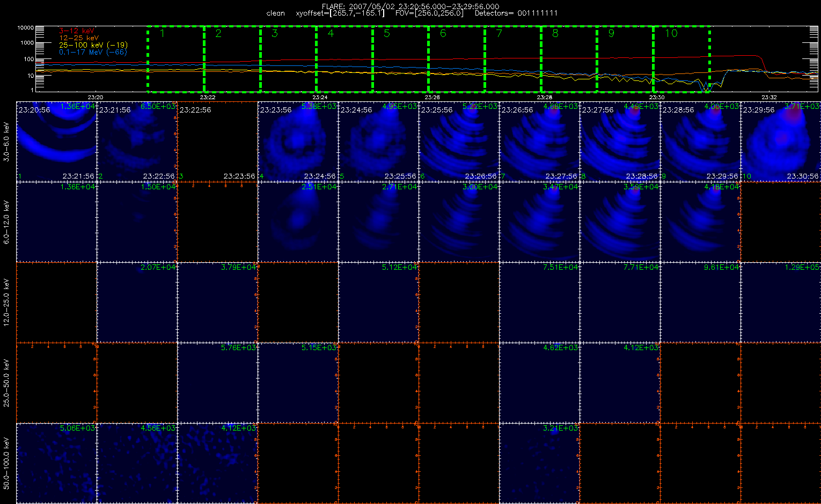The height and width of the screenshot is (504, 821).
Task: Click the 23:20 time axis label
Action: tap(94, 97)
